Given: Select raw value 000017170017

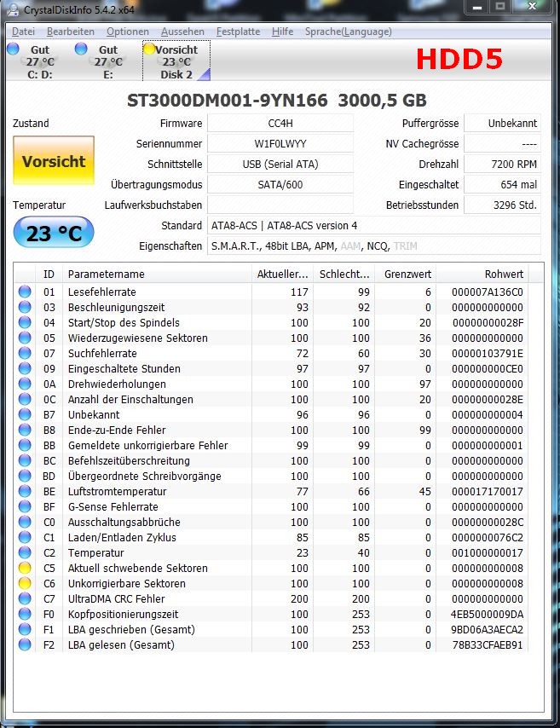Looking at the screenshot, I should click(487, 491).
